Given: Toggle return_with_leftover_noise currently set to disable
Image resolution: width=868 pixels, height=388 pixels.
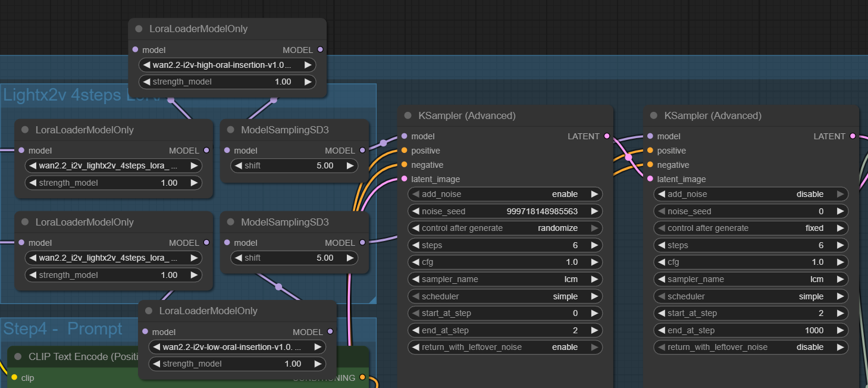Looking at the screenshot, I should pyautogui.click(x=751, y=347).
